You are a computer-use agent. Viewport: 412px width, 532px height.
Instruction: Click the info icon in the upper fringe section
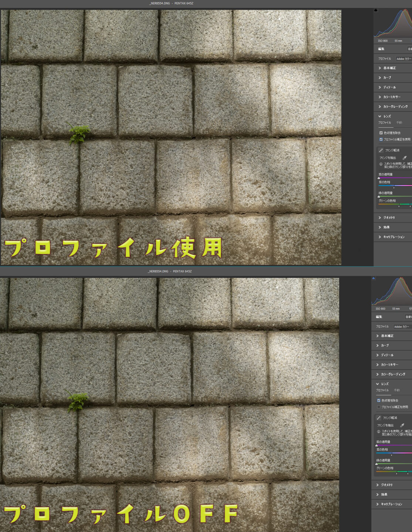[x=381, y=164]
